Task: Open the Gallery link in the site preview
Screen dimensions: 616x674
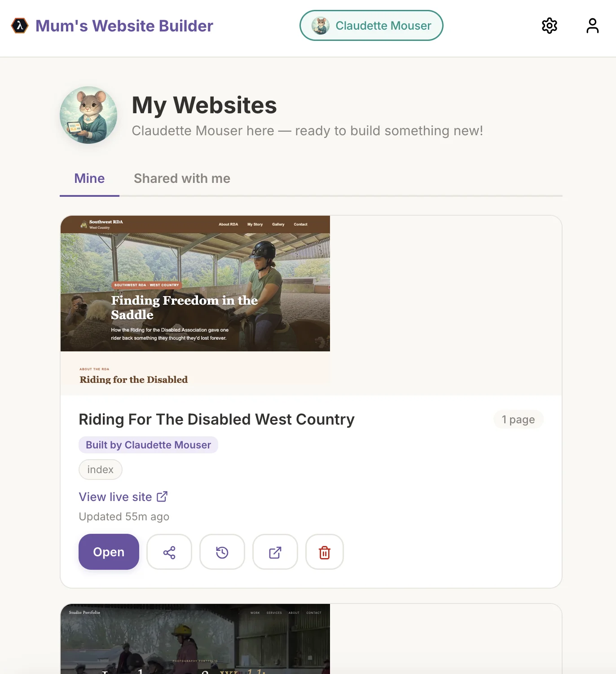Action: 278,224
